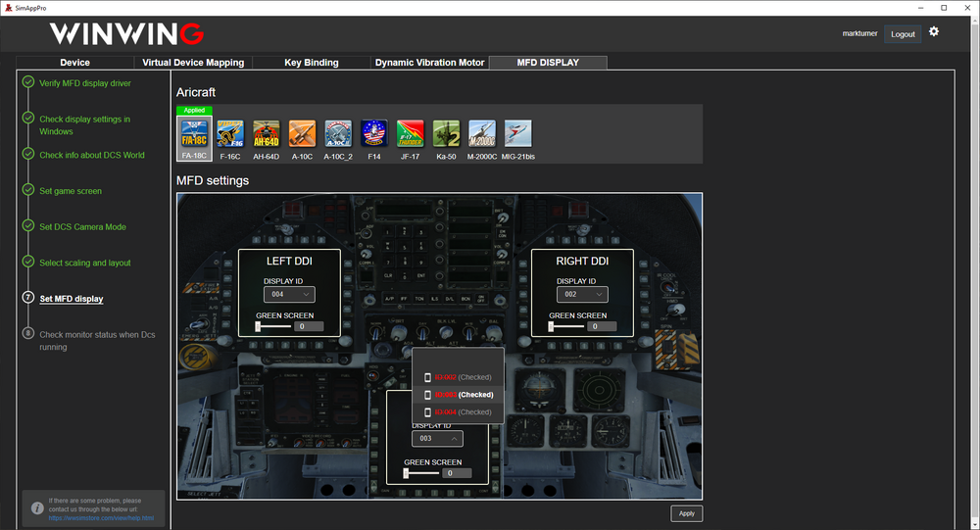Click the Logout button
The image size is (980, 530).
903,34
